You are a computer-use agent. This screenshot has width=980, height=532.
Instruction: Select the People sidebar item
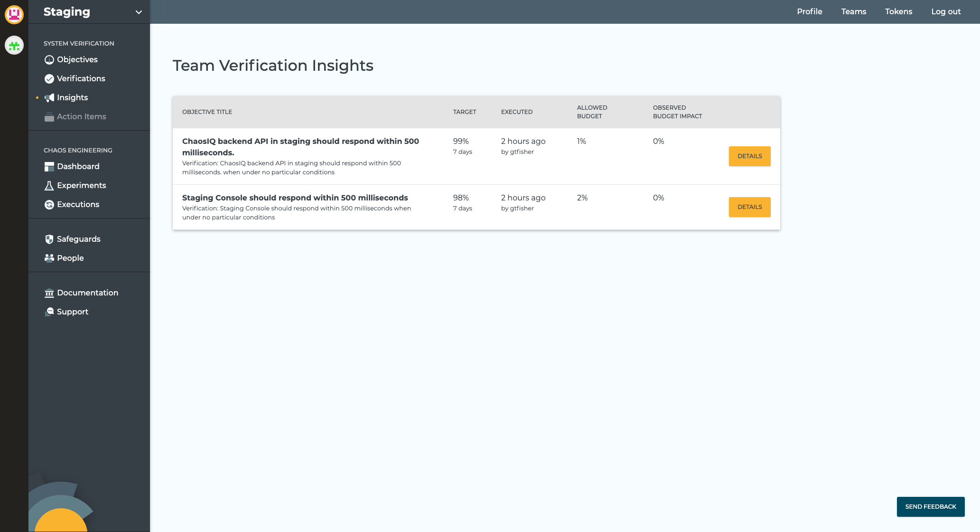click(x=70, y=257)
